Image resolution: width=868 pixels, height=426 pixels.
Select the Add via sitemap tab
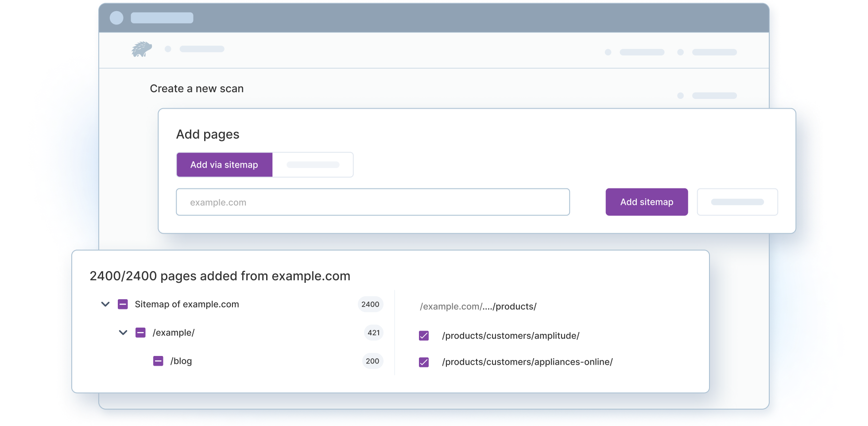point(224,164)
